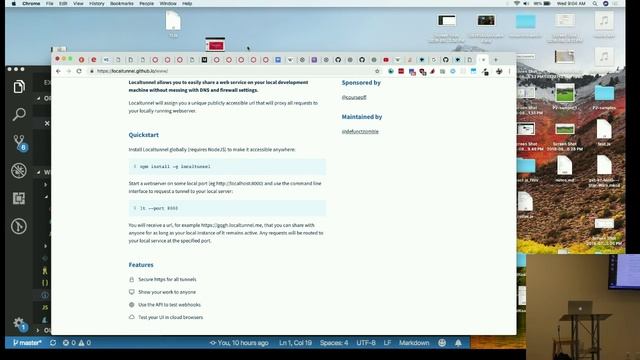Click the Apple logo menu
Viewport: 640px width, 360px height.
click(13, 3)
